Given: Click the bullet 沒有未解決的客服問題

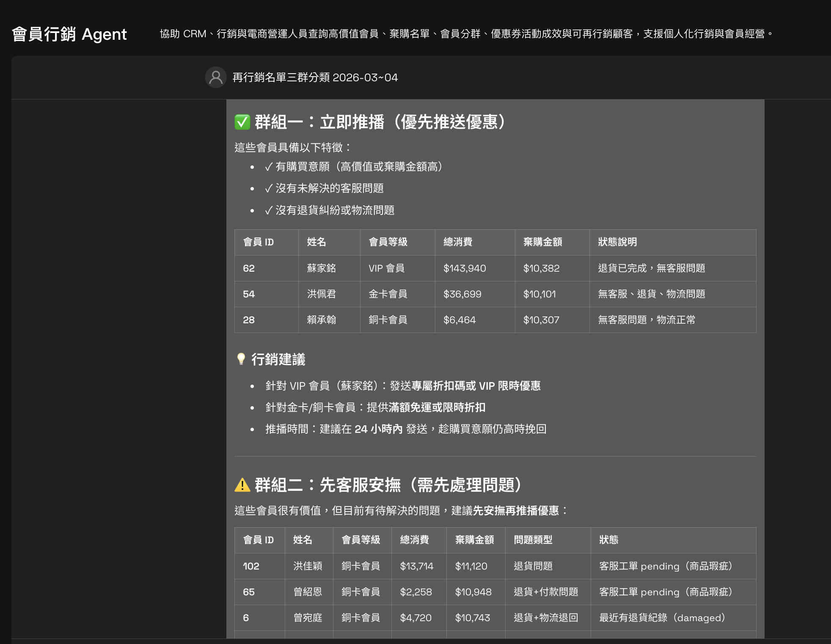Looking at the screenshot, I should [325, 188].
